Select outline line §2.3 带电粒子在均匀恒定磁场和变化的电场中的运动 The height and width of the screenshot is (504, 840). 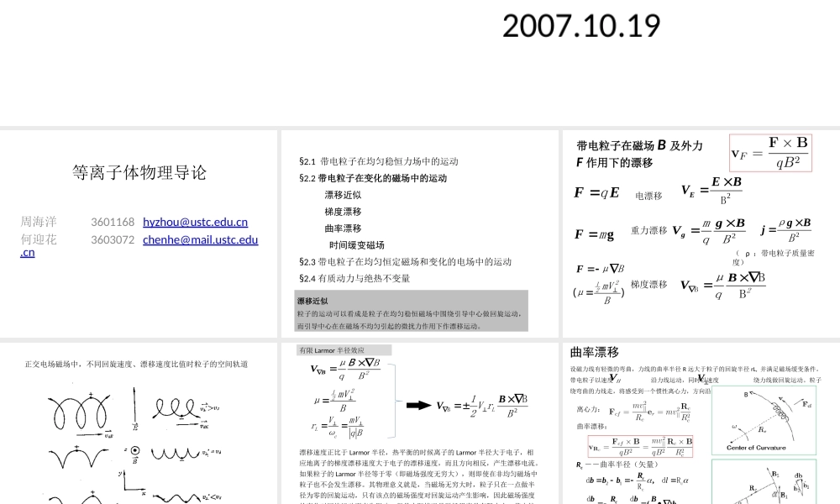(x=406, y=261)
